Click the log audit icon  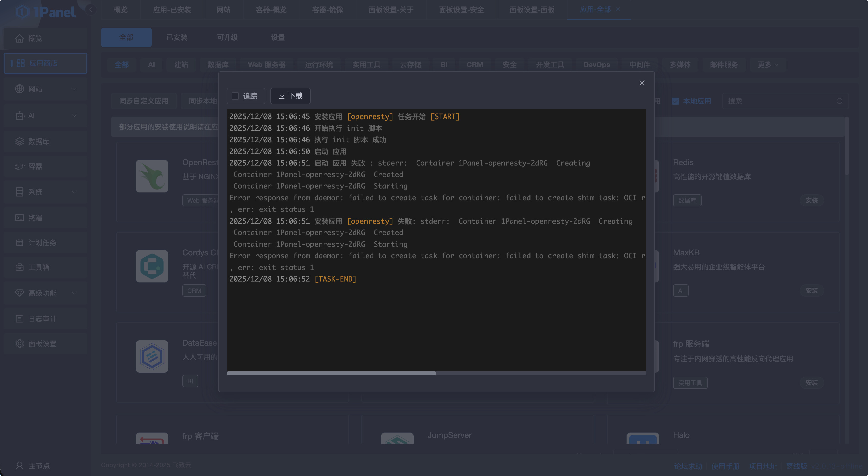19,319
